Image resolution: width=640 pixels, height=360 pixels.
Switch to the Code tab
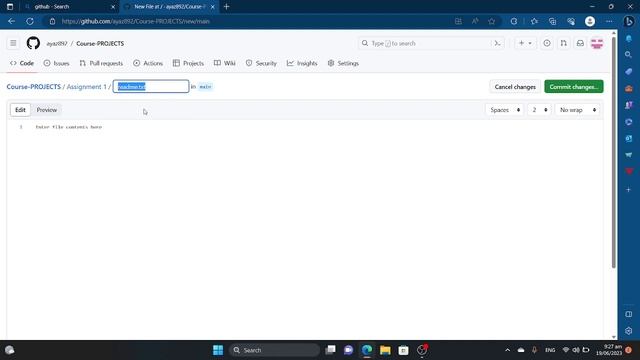point(22,63)
